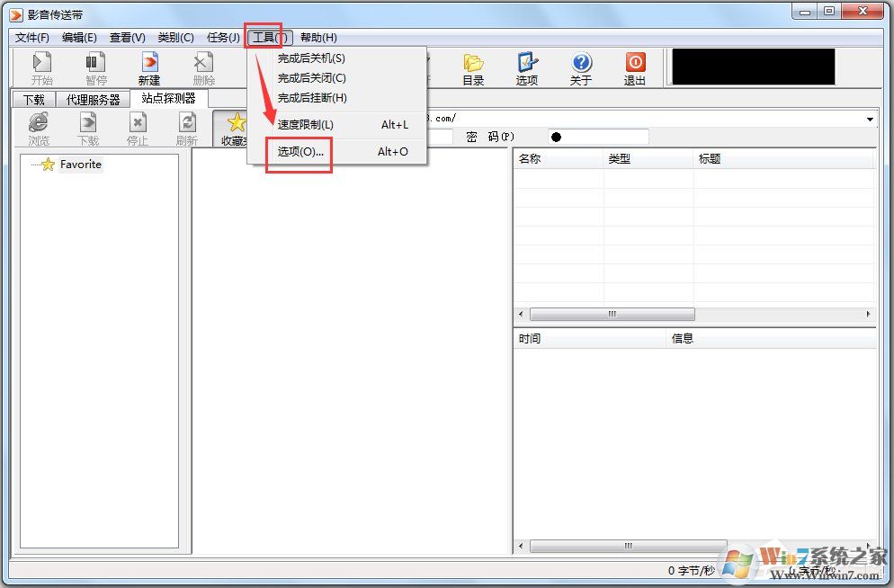Open the 目录 (Directory) toolbar icon
The width and height of the screenshot is (894, 588).
(x=473, y=67)
